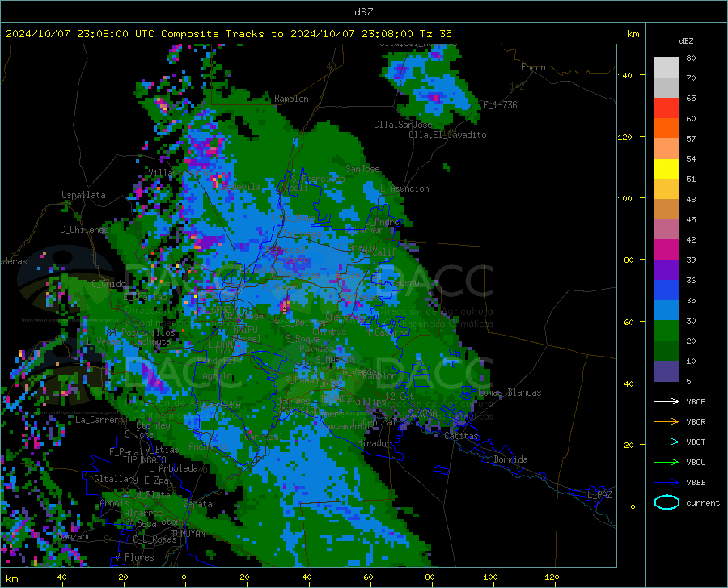Select the orange 57 dBZ color swatch
The image size is (728, 588).
[x=667, y=129]
